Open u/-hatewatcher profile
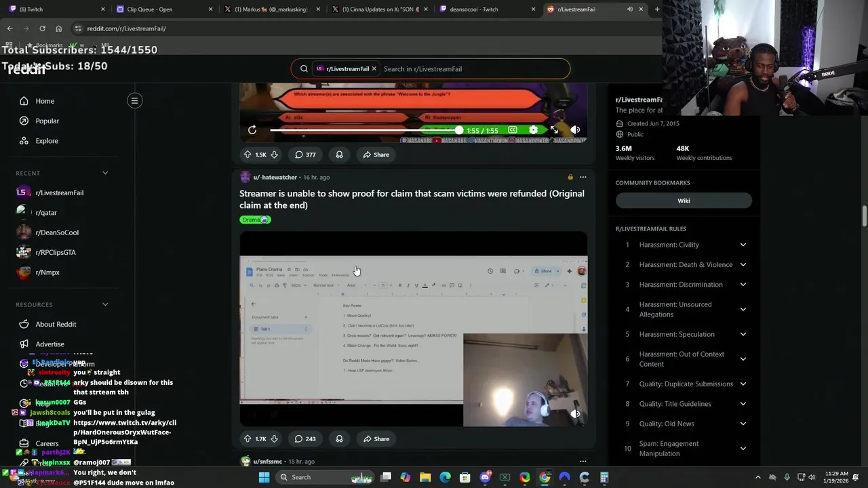868x488 pixels. 275,177
